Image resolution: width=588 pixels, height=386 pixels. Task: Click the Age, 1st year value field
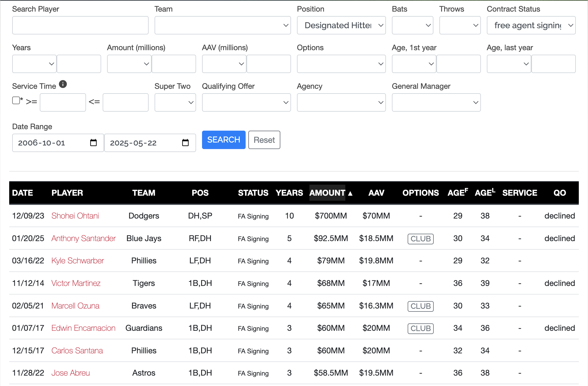tap(459, 64)
